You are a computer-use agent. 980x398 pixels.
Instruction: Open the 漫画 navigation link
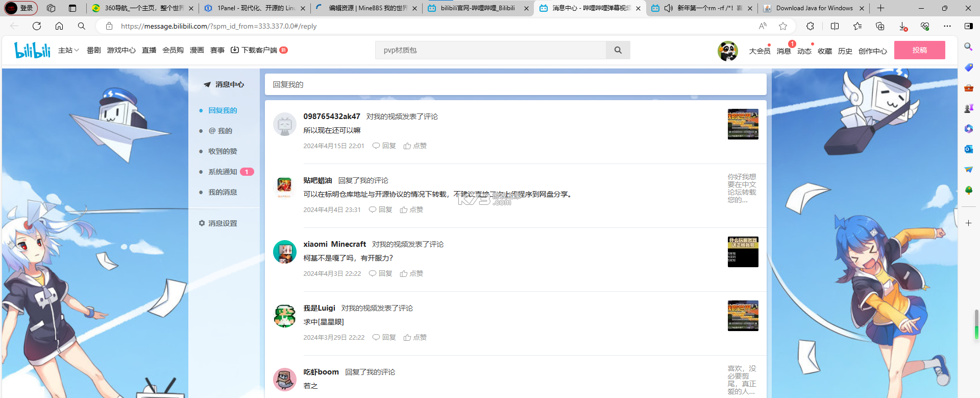point(197,50)
